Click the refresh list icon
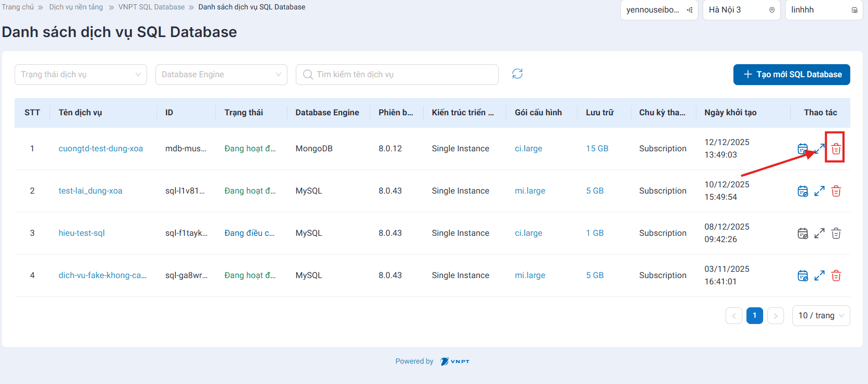Image resolution: width=868 pixels, height=384 pixels. (517, 74)
